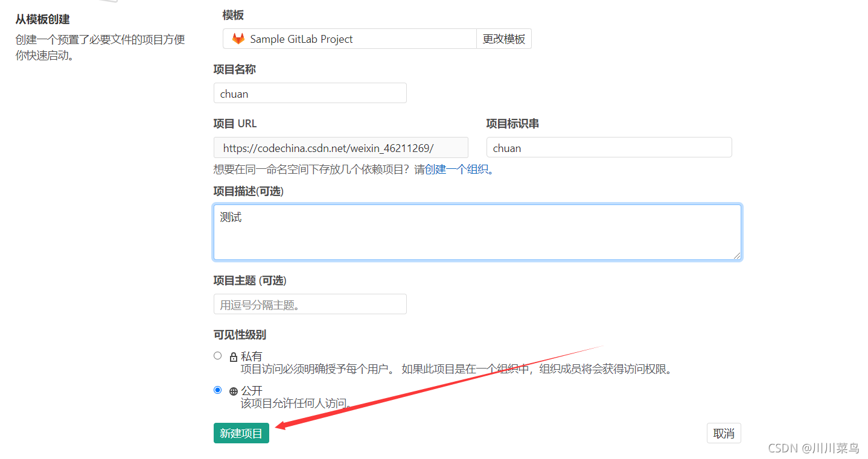Click the GitLab fox logo icon

click(238, 39)
